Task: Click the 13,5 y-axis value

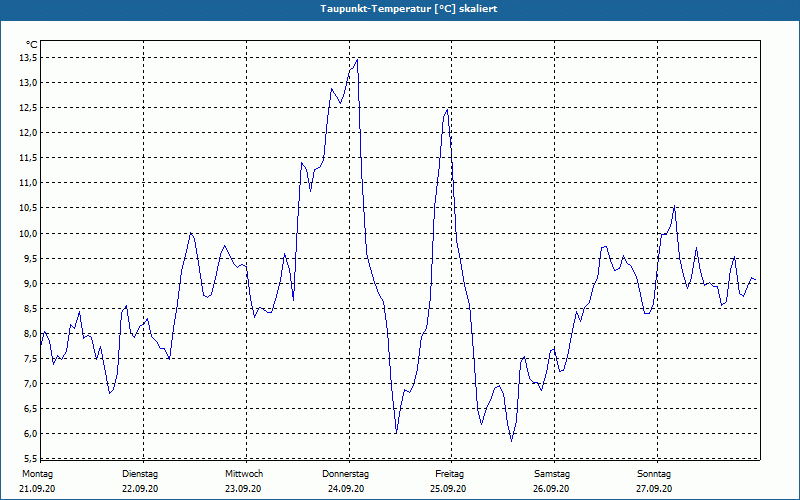Action: (x=29, y=58)
